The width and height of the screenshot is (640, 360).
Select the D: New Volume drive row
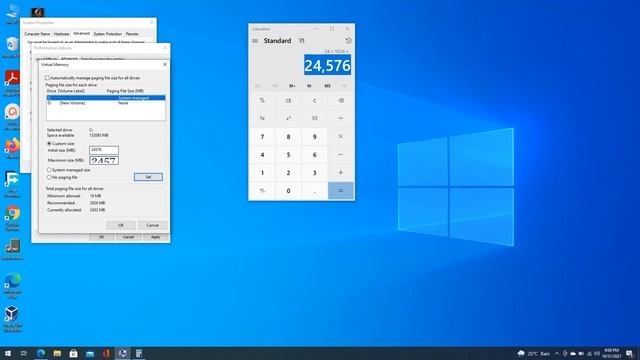point(106,103)
